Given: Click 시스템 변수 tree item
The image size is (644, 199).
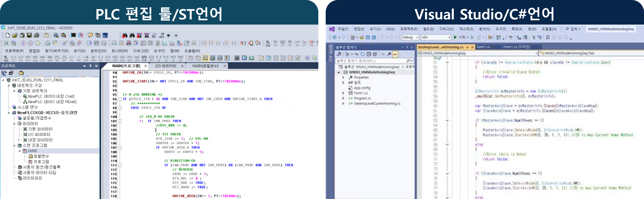Looking at the screenshot, I should [x=27, y=107].
